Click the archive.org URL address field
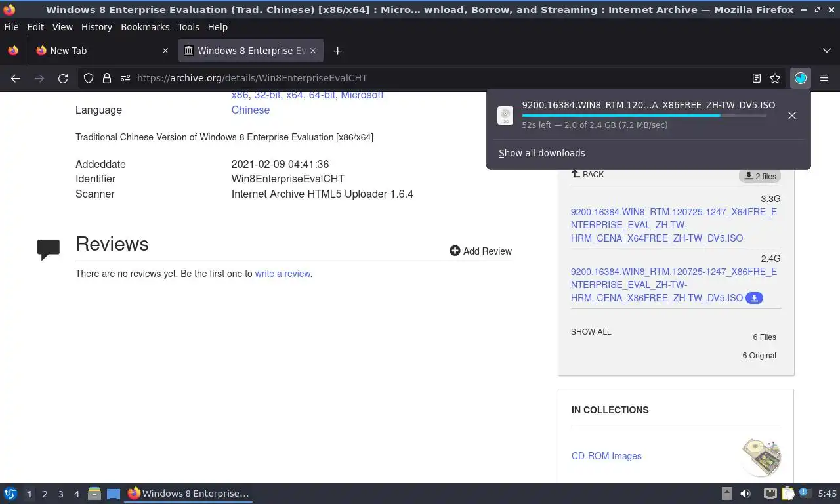This screenshot has width=840, height=504. [440, 78]
